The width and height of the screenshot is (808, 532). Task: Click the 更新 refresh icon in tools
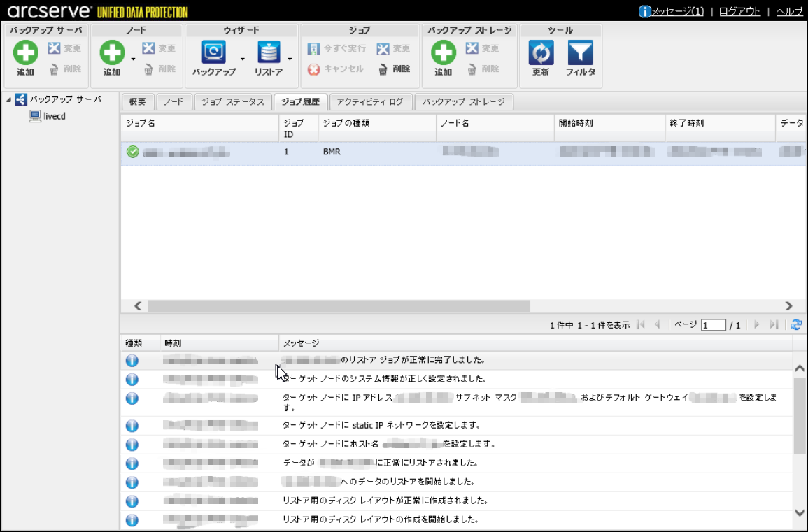coord(541,53)
